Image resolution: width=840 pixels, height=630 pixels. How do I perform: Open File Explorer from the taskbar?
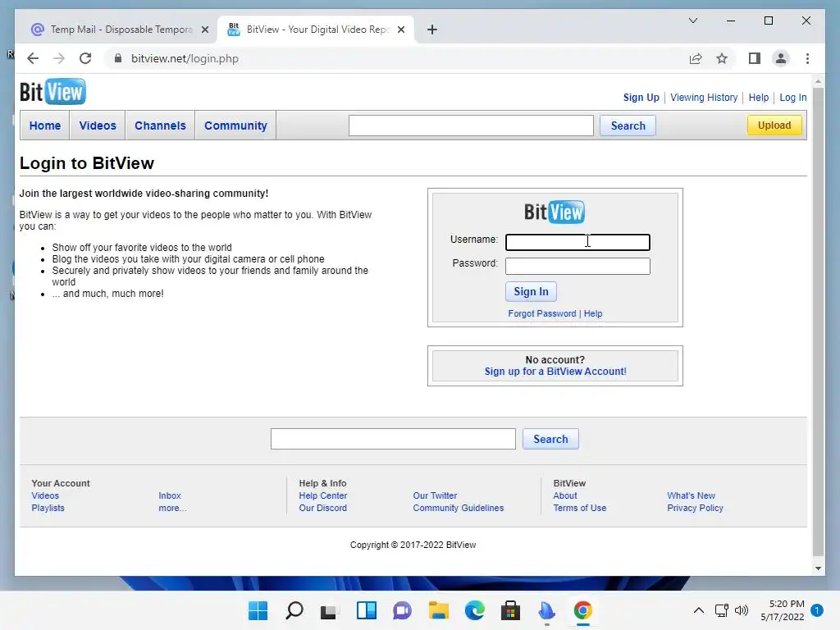coord(438,610)
